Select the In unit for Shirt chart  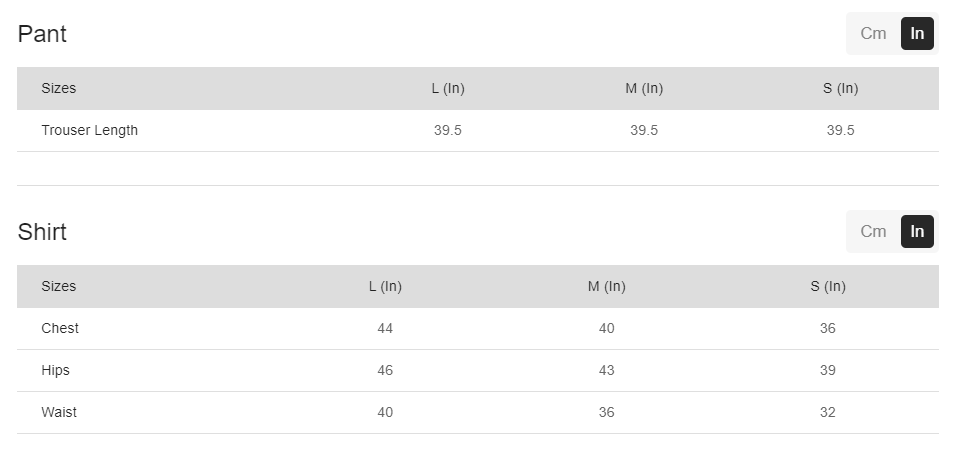tap(917, 232)
